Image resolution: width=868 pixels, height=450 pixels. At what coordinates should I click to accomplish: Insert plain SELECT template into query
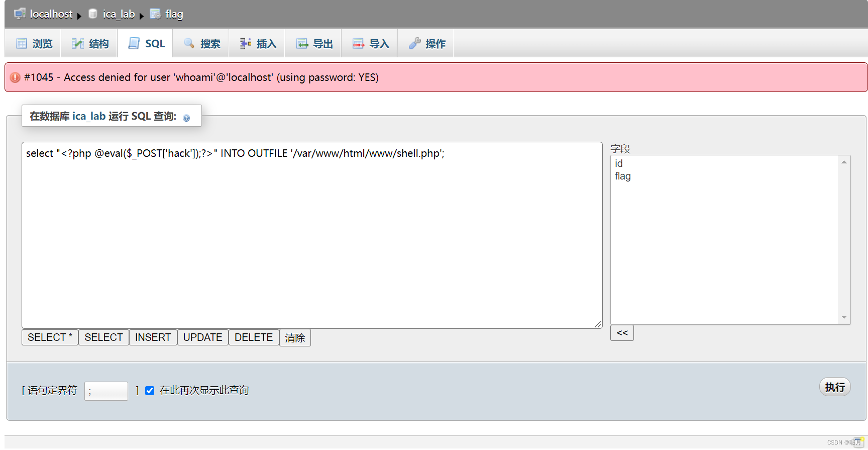[103, 337]
